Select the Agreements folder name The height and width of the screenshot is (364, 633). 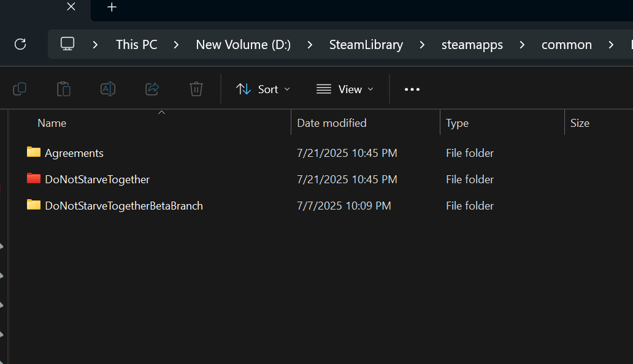[74, 153]
